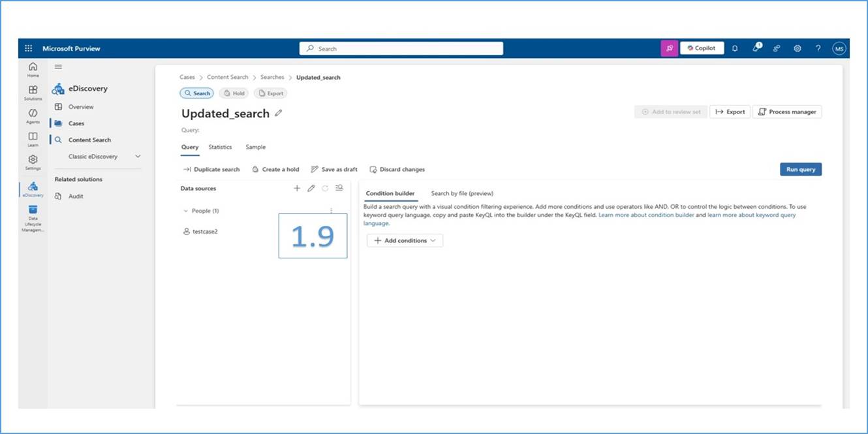The width and height of the screenshot is (868, 434).
Task: Open Cases in eDiscovery menu
Action: point(76,123)
